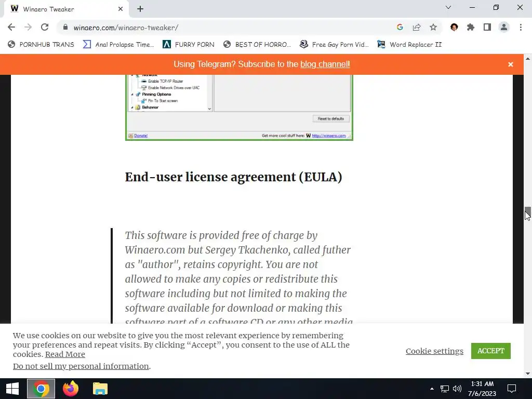Click the padlock site info icon

(65, 27)
